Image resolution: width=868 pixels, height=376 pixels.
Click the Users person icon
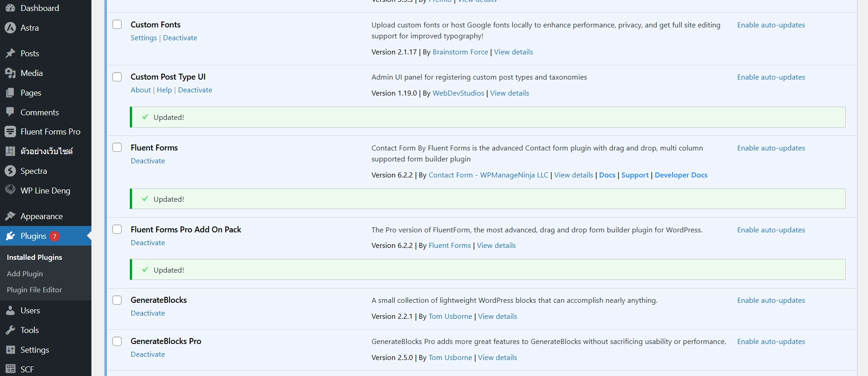10,311
